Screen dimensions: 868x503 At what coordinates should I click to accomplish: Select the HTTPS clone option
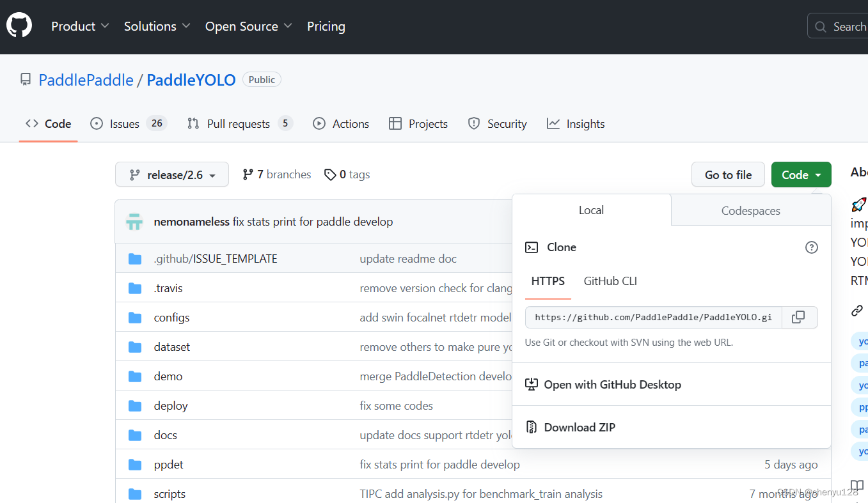(x=548, y=281)
